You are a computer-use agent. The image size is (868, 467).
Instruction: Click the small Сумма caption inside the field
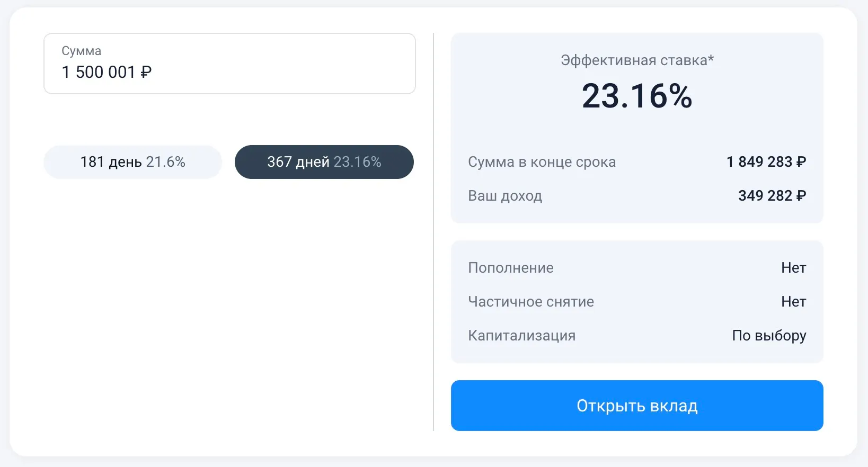pyautogui.click(x=81, y=51)
